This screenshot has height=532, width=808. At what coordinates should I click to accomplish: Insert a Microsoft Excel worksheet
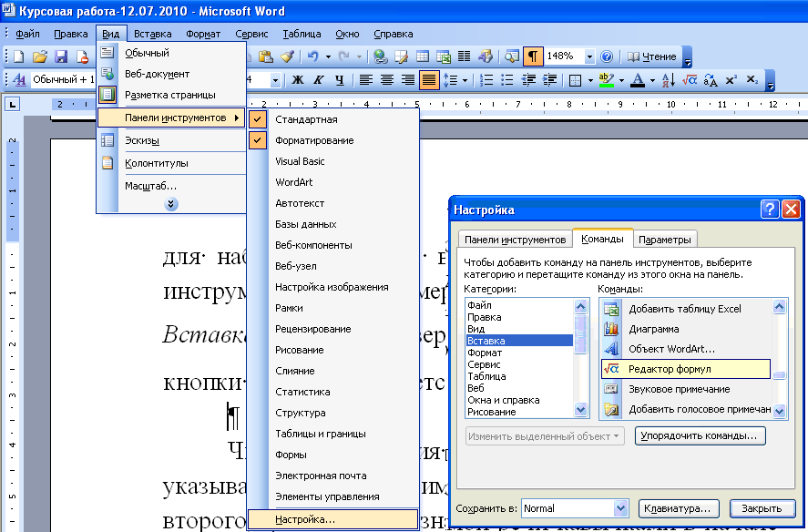tap(443, 56)
